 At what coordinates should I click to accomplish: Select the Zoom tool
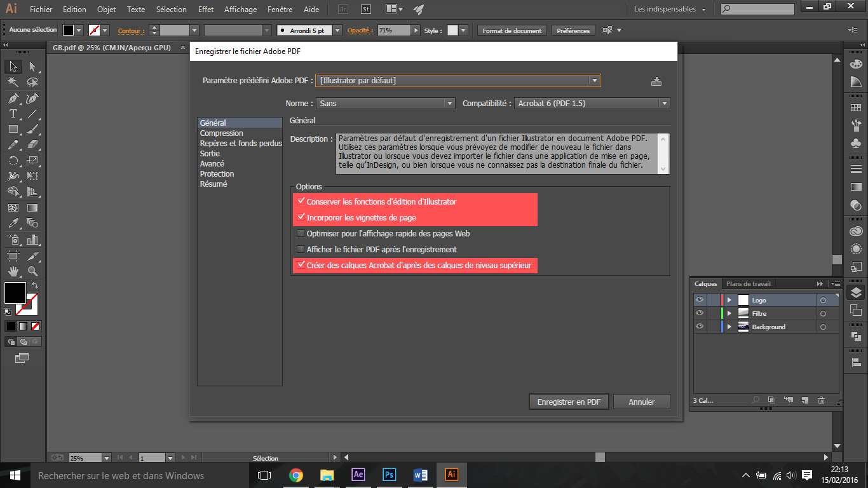click(32, 271)
